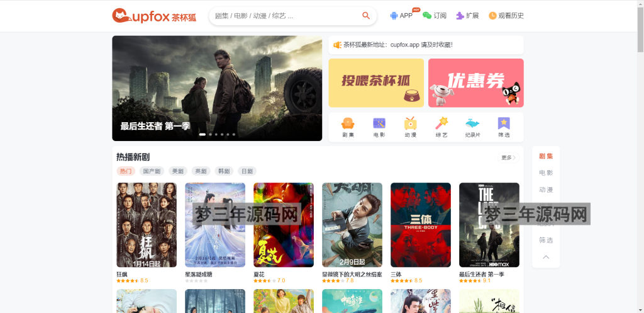The height and width of the screenshot is (313, 644).
Task: Open the 三体 Three-Body poster
Action: click(421, 225)
